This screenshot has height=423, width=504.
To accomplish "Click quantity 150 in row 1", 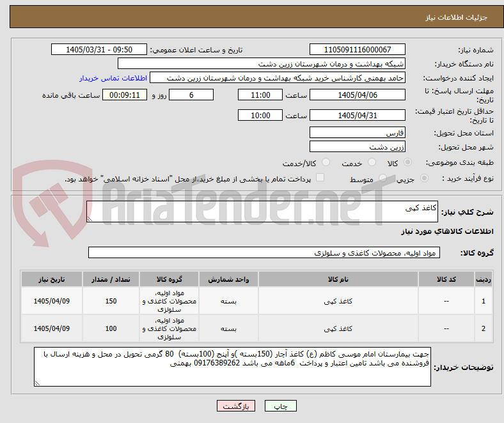I will 111,301.
